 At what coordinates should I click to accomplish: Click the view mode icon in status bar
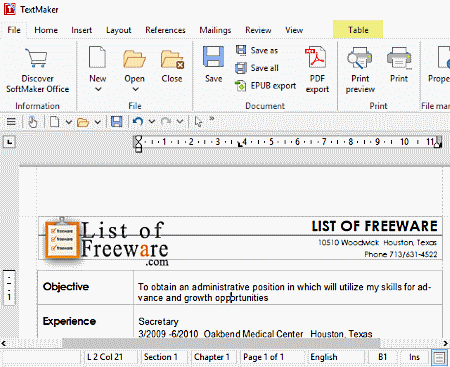point(439,358)
